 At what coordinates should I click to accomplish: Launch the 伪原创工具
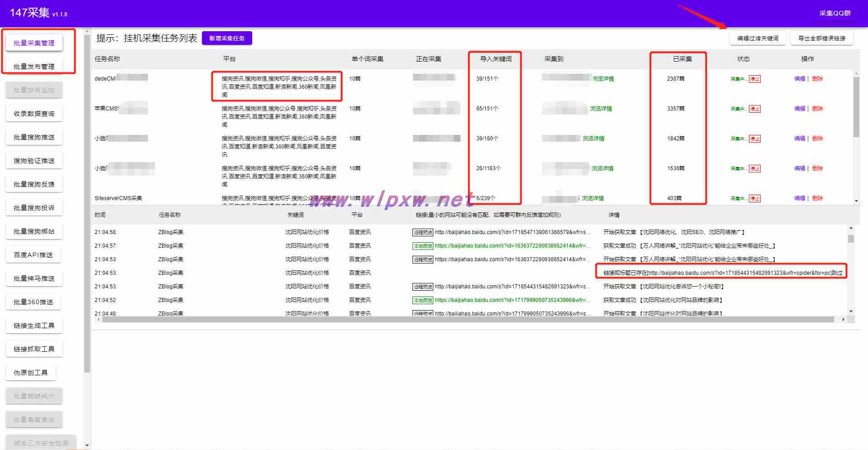click(x=30, y=373)
